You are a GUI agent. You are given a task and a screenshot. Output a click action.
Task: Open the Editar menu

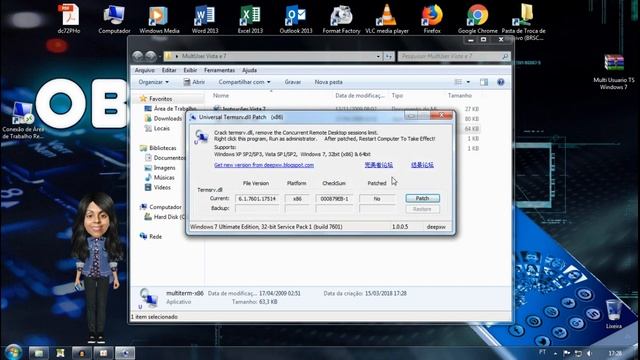[169, 70]
